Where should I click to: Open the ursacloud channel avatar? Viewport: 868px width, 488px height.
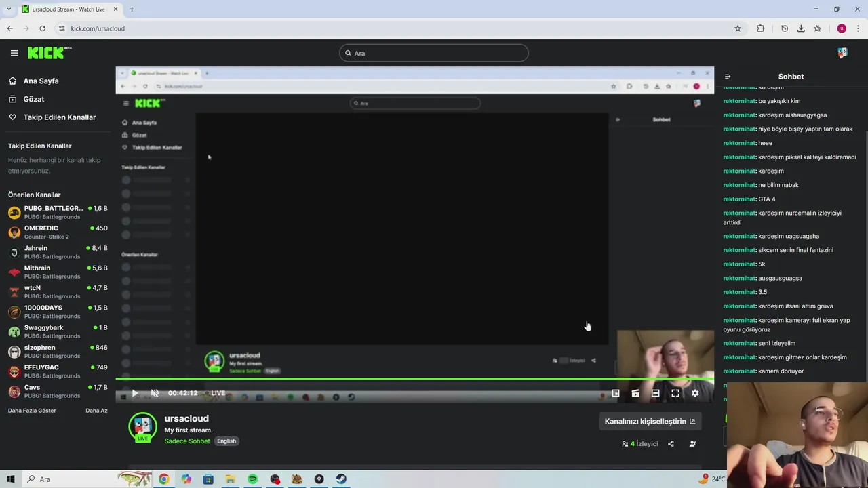[142, 427]
